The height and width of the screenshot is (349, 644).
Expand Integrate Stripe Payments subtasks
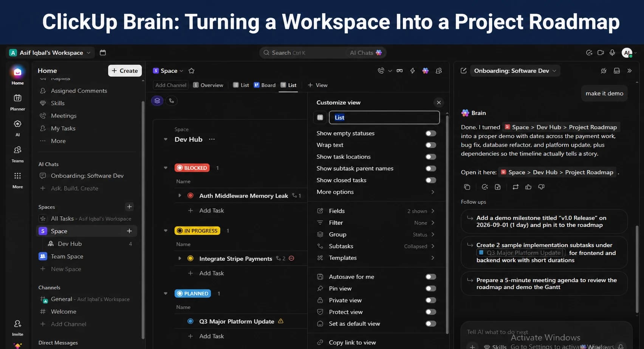[180, 258]
